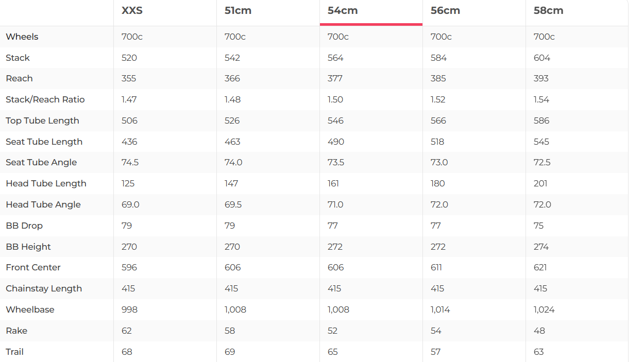Select the Wheelbase row label
Viewport: 644px width, 362px height.
click(x=30, y=309)
